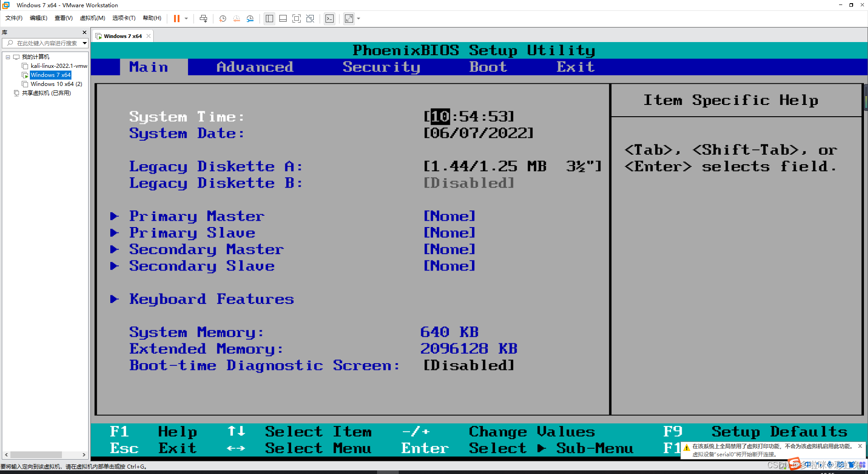Open the 编辑(E) menu
This screenshot has height=474, width=868.
38,18
